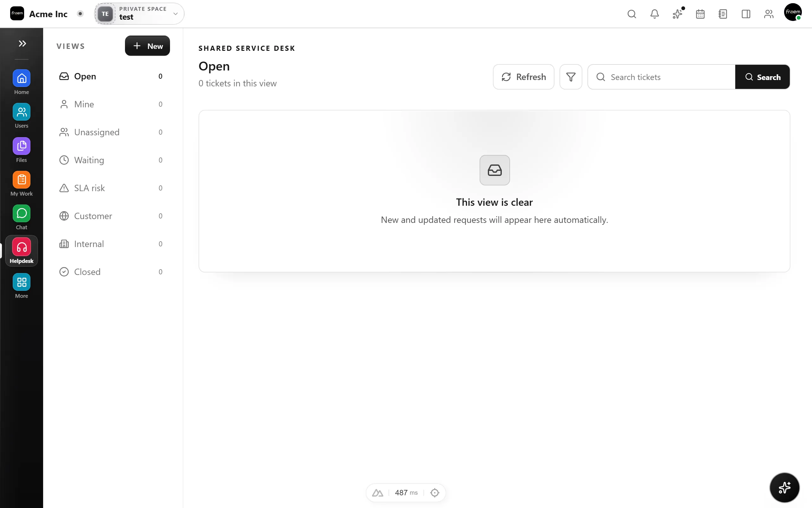Open the Files app icon
The height and width of the screenshot is (508, 812).
(22, 146)
